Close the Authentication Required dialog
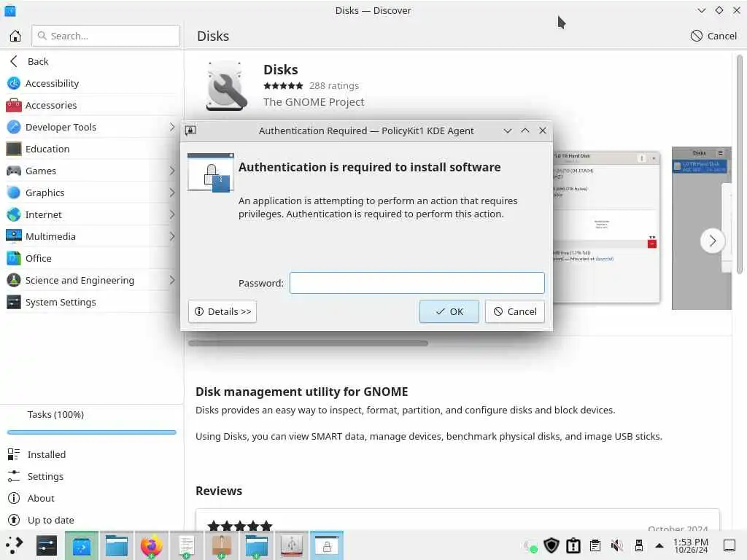The width and height of the screenshot is (747, 560). tap(543, 131)
